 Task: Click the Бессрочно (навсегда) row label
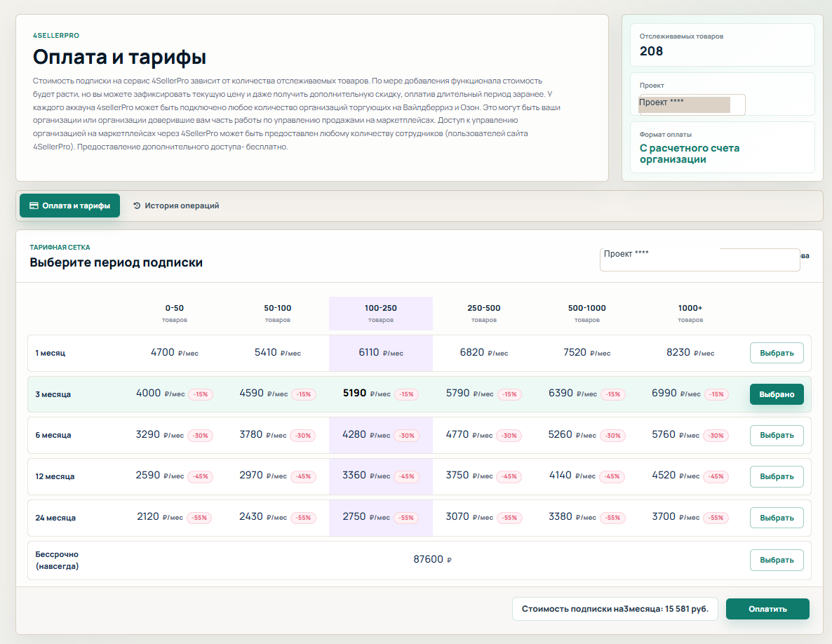point(57,561)
